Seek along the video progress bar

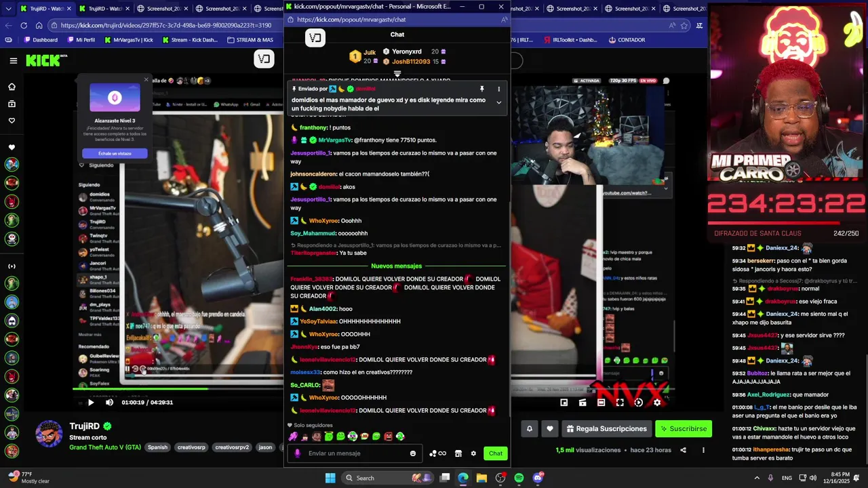click(178, 388)
